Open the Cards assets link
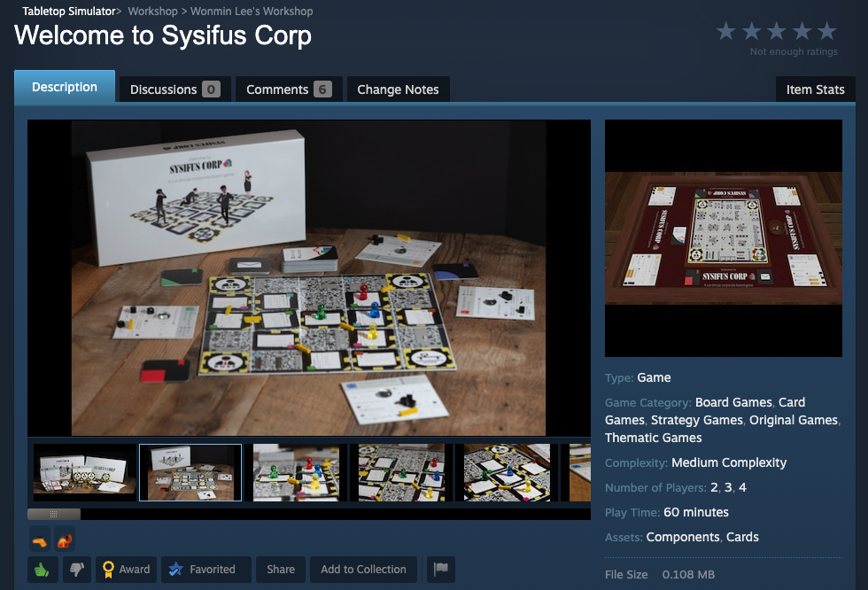Image resolution: width=868 pixels, height=590 pixels. 742,537
